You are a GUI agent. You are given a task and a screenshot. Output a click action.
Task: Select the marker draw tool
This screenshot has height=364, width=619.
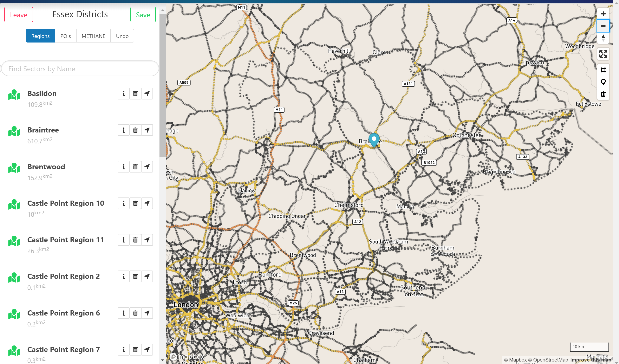(x=603, y=82)
